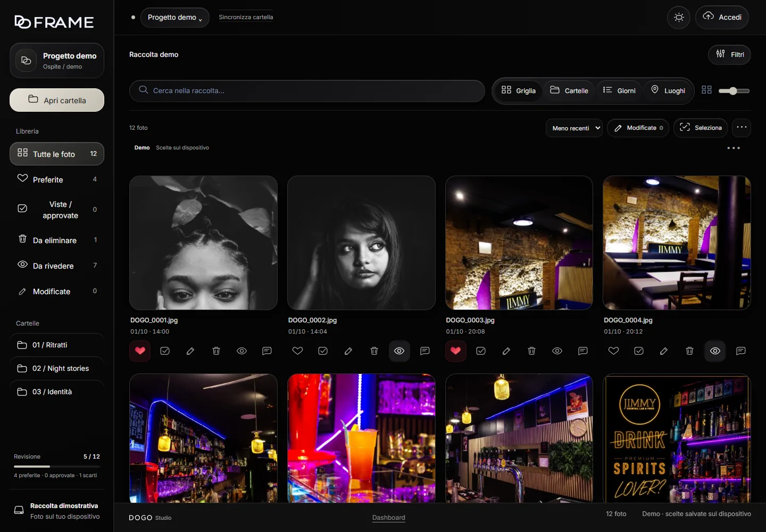766x532 pixels.
Task: Unfavorite DOGO_0001.jpg with the heart
Action: (x=140, y=351)
